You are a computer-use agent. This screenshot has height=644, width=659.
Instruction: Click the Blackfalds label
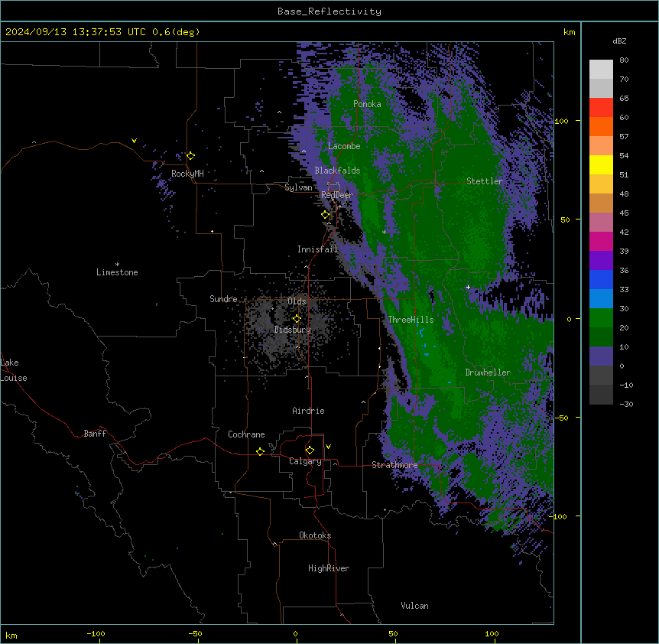[x=337, y=171]
